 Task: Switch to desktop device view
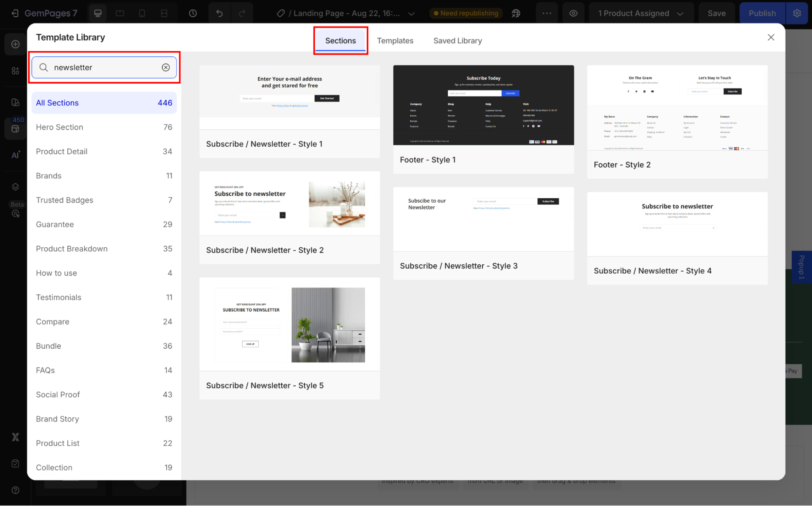click(x=98, y=13)
